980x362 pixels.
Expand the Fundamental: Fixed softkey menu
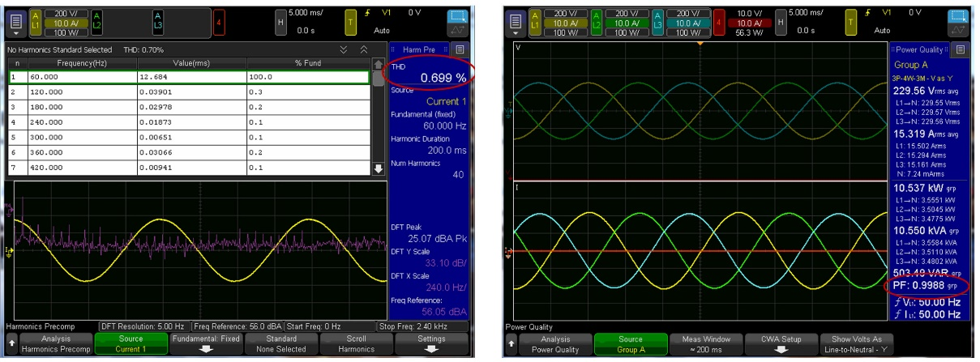(x=205, y=344)
